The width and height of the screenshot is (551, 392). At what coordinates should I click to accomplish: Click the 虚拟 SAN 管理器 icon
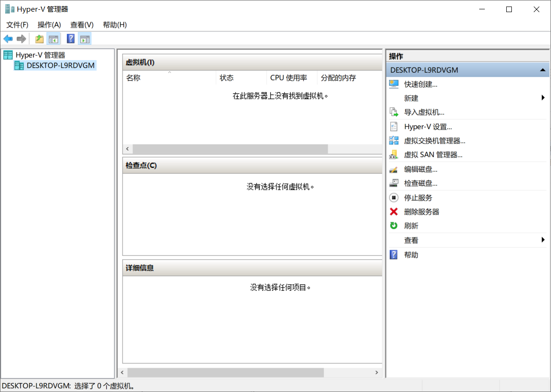point(394,155)
